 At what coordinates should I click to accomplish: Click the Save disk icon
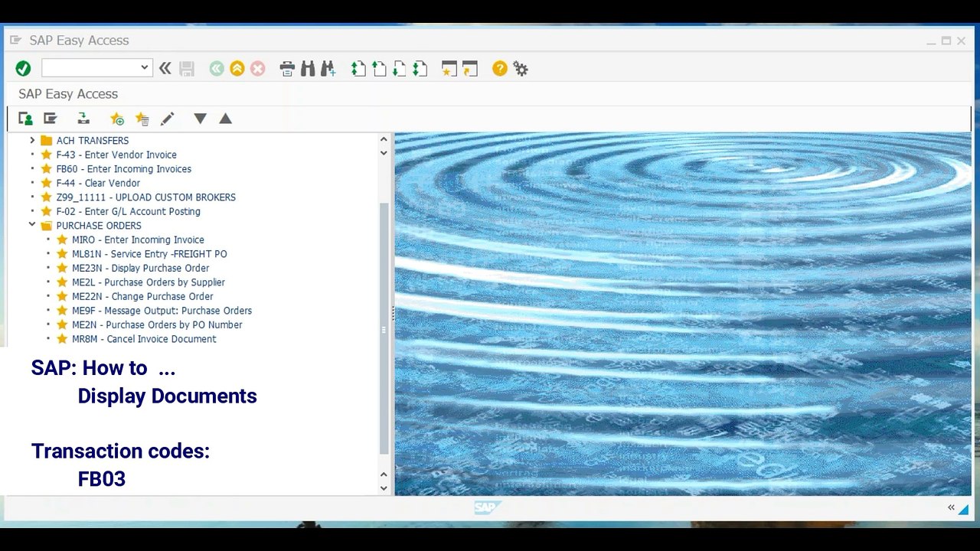[x=187, y=69]
